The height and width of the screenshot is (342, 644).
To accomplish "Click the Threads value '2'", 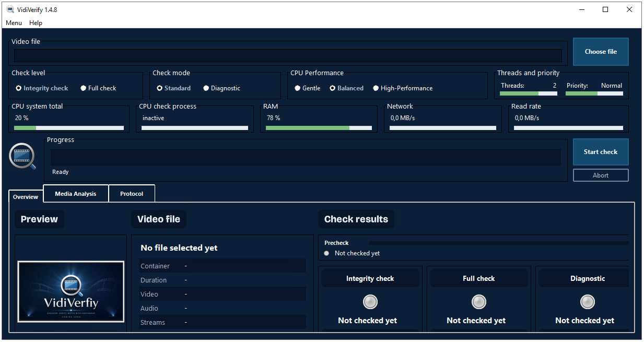I will point(555,86).
